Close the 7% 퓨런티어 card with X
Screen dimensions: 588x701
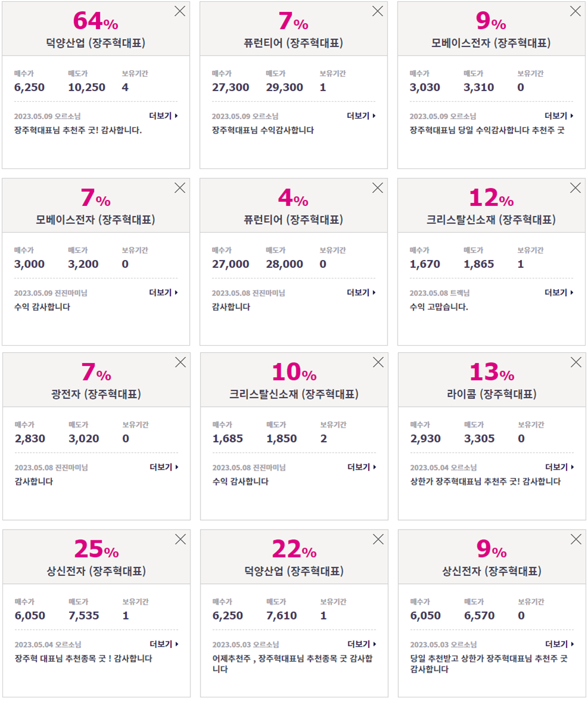(x=377, y=11)
